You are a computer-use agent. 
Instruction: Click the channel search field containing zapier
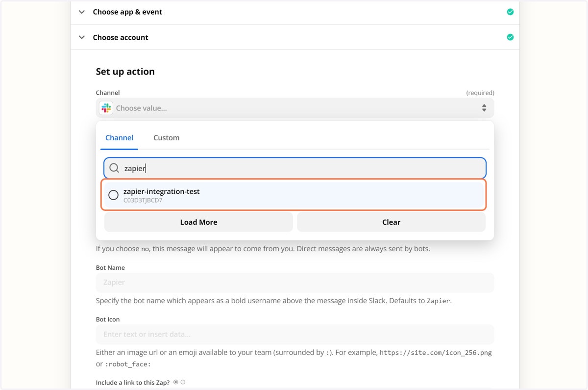[295, 168]
